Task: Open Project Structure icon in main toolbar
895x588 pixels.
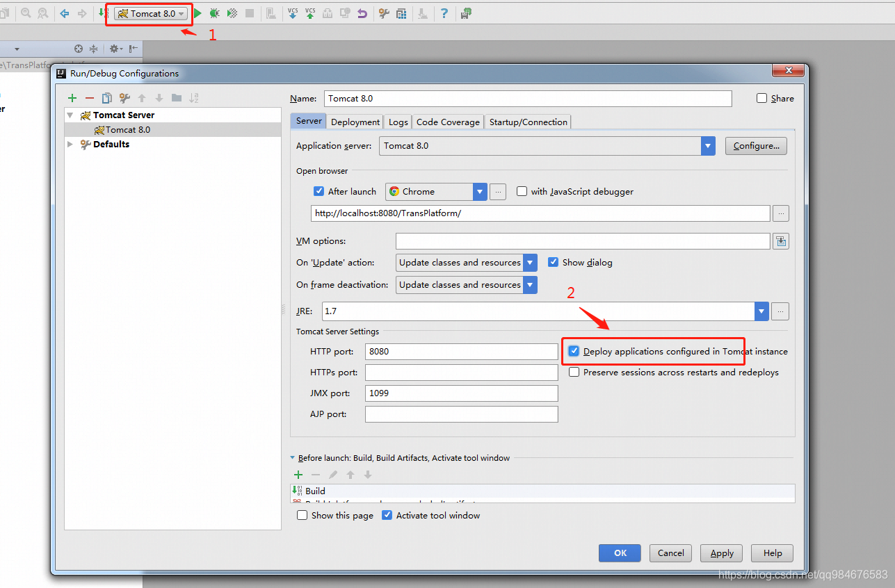Action: tap(401, 13)
